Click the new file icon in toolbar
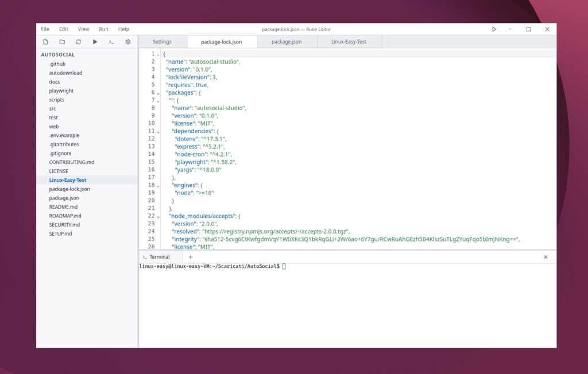Screen dimensions: 588x374 click(x=45, y=42)
